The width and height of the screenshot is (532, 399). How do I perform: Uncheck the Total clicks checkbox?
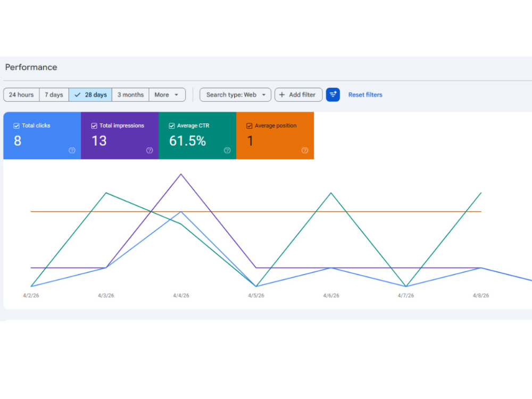click(x=16, y=126)
